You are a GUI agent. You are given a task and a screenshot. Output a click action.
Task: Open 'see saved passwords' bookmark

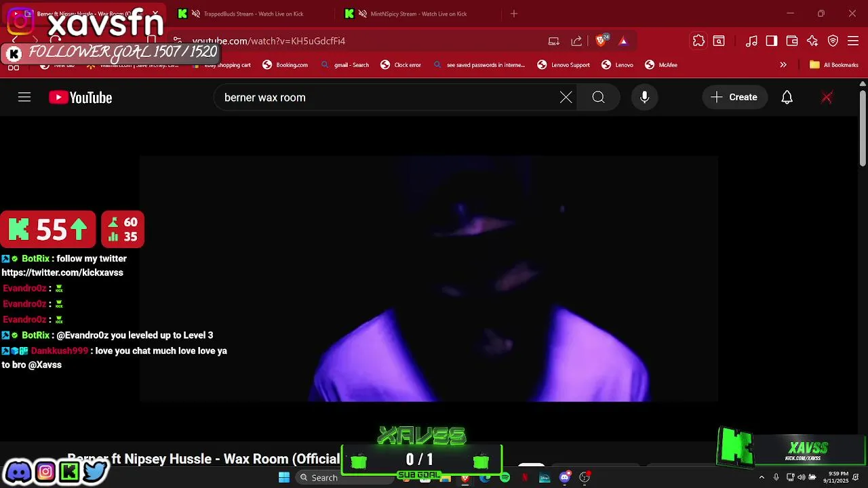[x=479, y=65]
